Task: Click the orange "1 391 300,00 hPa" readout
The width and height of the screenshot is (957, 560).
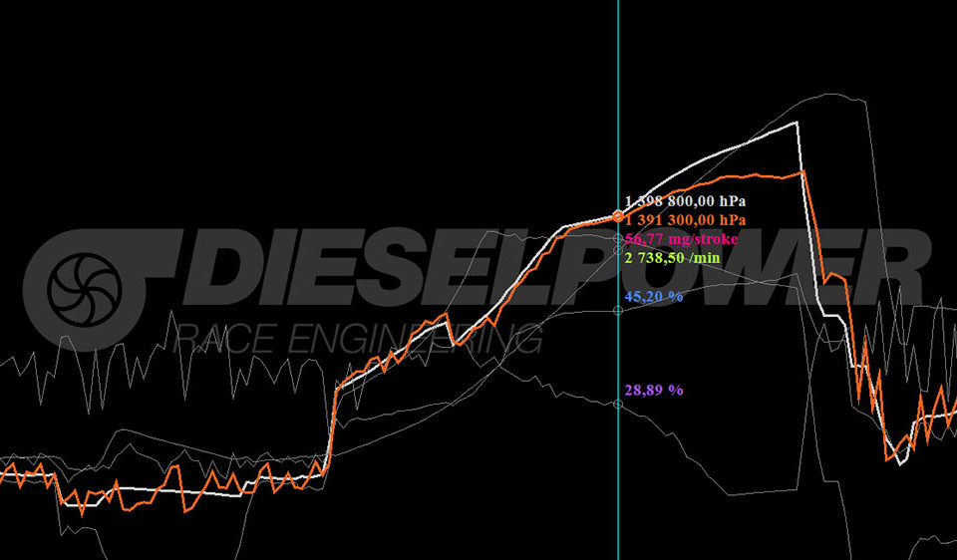Action: (x=685, y=219)
